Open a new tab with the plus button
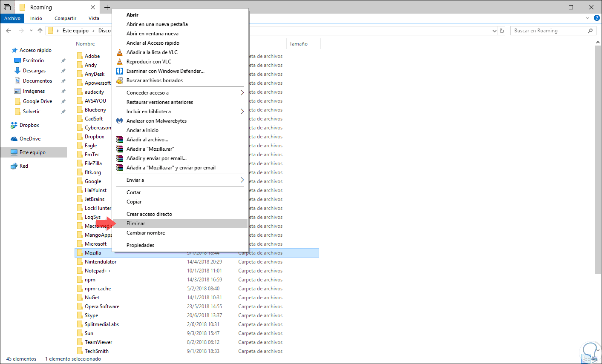This screenshot has height=364, width=602. point(107,7)
